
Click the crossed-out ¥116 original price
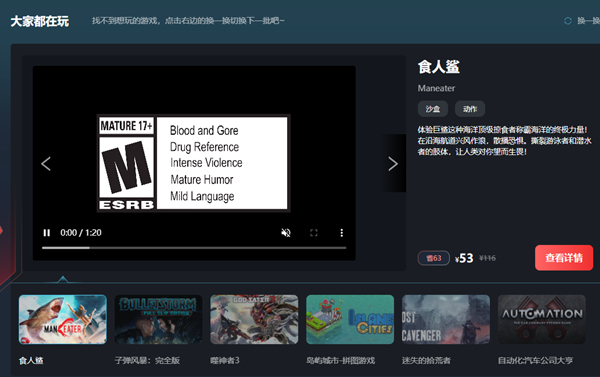pos(488,258)
